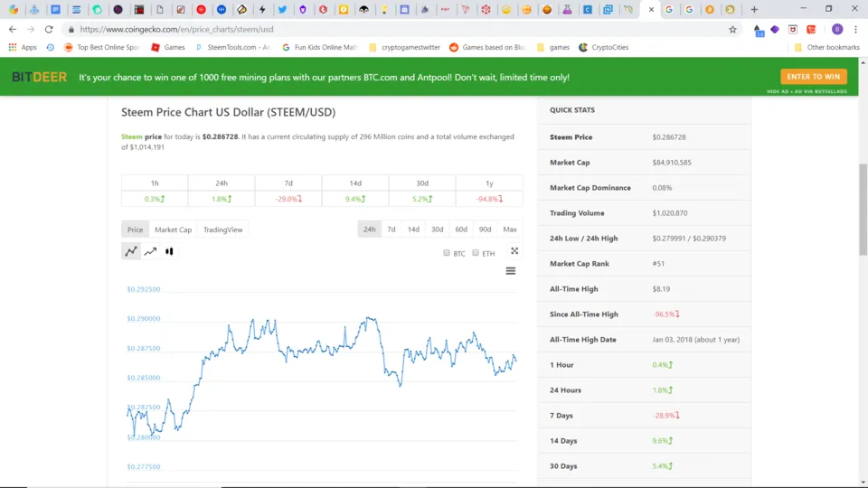The height and width of the screenshot is (488, 868).
Task: Select the 14d chart range
Action: tap(413, 229)
